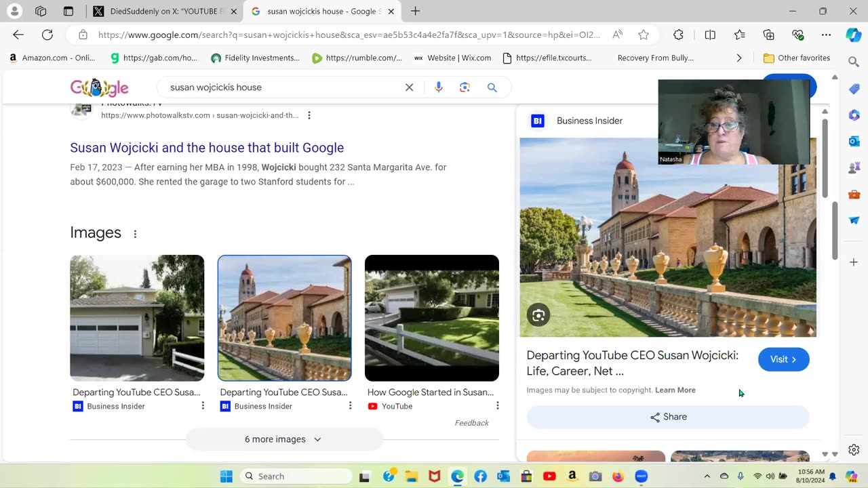868x488 pixels.
Task: Open the Fidelity Investments bookmark
Action: 255,58
